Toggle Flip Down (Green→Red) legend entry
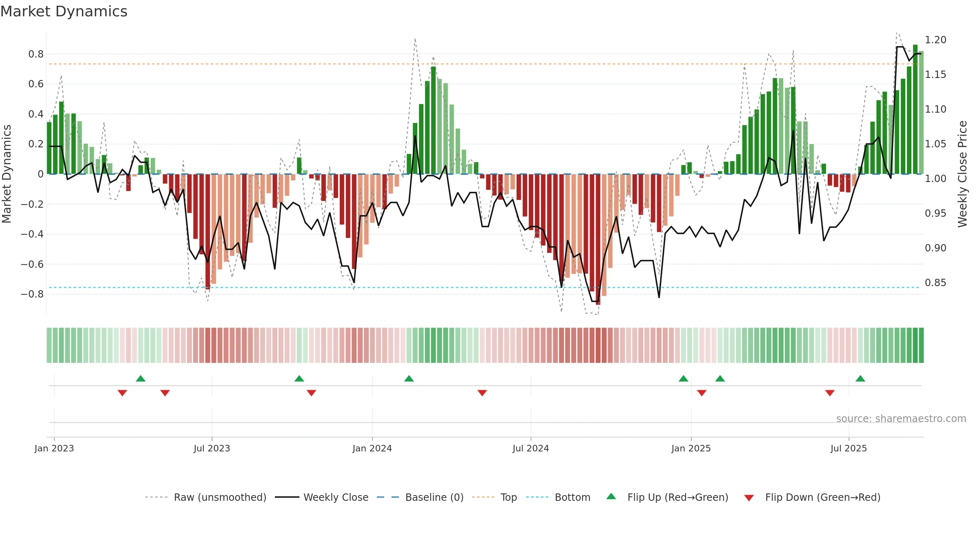The height and width of the screenshot is (551, 980). point(813,497)
